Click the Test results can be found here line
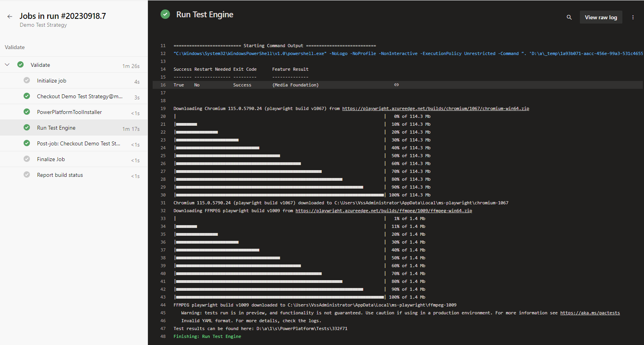644x345 pixels. click(x=260, y=328)
